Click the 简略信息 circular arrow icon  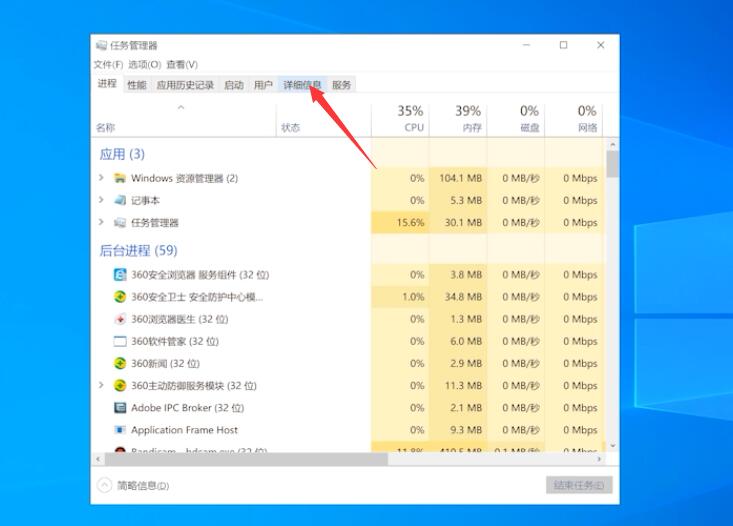tap(104, 485)
